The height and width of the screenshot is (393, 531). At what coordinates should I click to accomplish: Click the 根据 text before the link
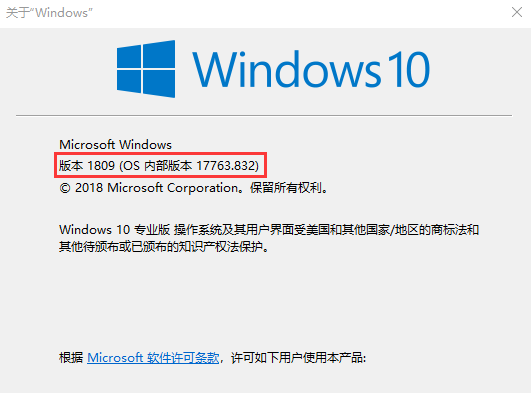click(x=71, y=357)
